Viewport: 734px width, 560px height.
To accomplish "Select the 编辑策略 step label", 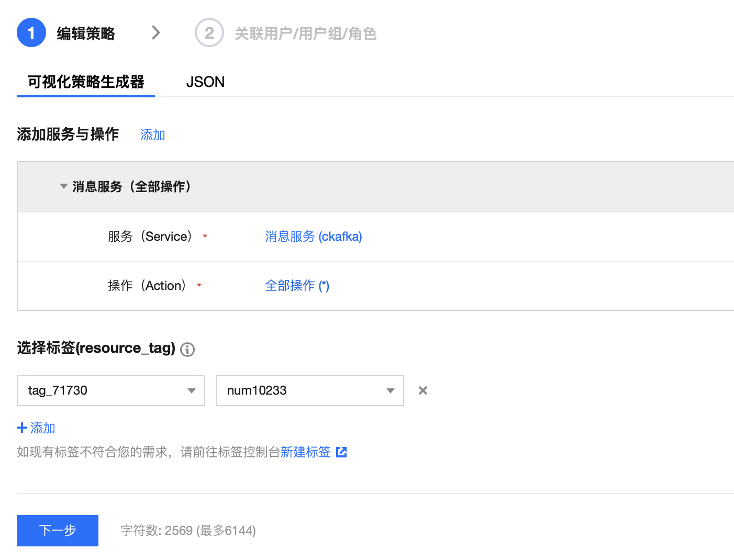I will click(x=86, y=33).
